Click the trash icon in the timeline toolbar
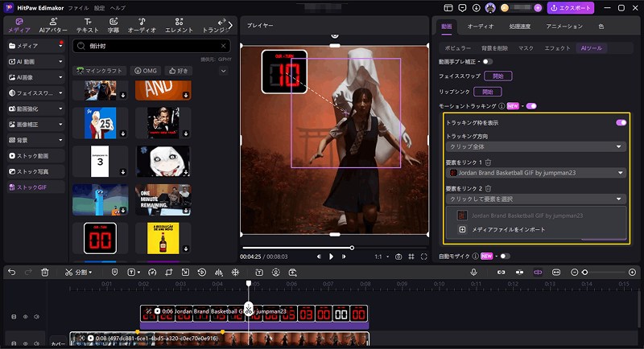The height and width of the screenshot is (349, 644). pos(45,273)
